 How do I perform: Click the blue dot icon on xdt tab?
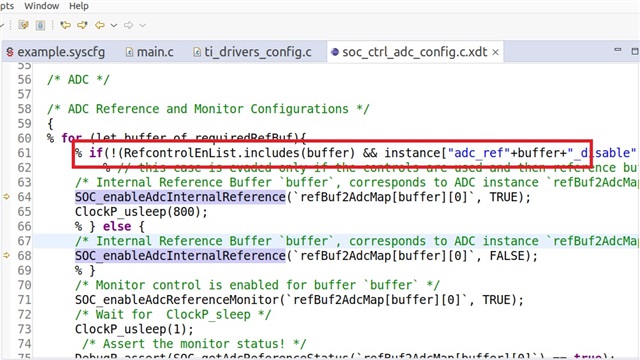point(335,52)
